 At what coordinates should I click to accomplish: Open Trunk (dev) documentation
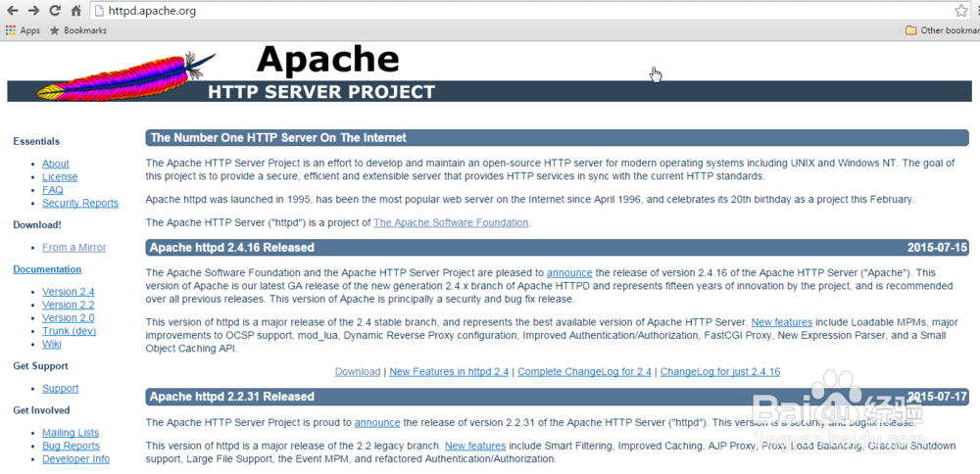point(69,331)
